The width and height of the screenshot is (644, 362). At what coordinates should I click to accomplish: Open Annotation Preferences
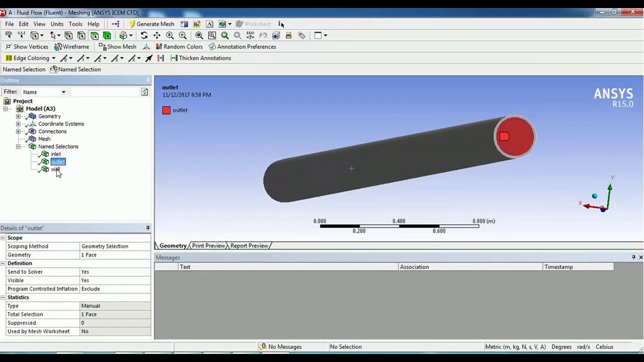click(x=242, y=46)
